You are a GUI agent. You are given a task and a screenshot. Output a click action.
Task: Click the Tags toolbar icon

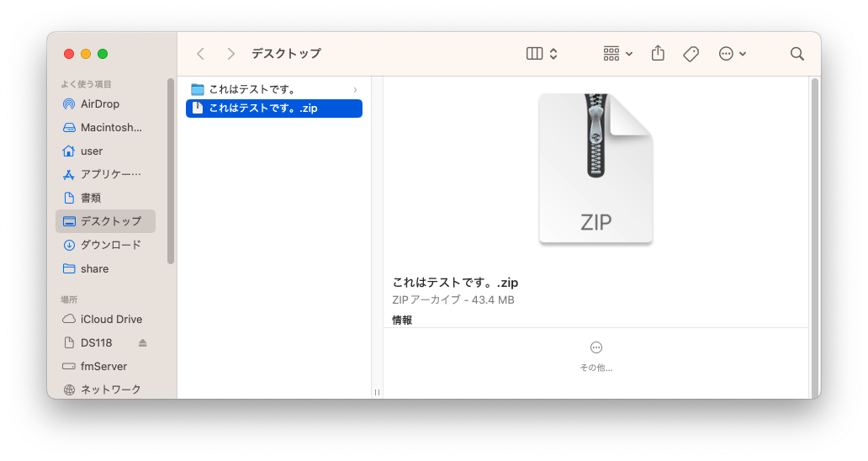(x=691, y=54)
